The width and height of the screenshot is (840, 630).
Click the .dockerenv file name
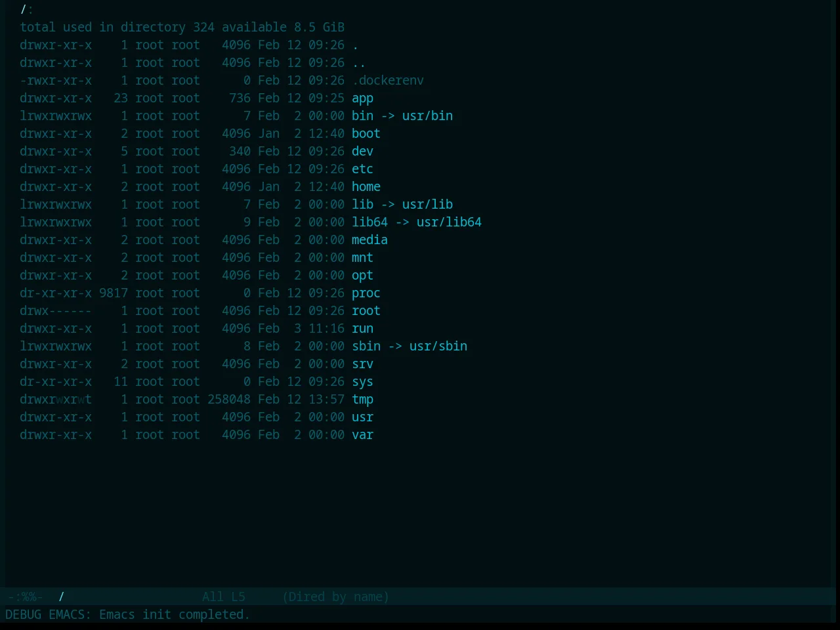[388, 80]
